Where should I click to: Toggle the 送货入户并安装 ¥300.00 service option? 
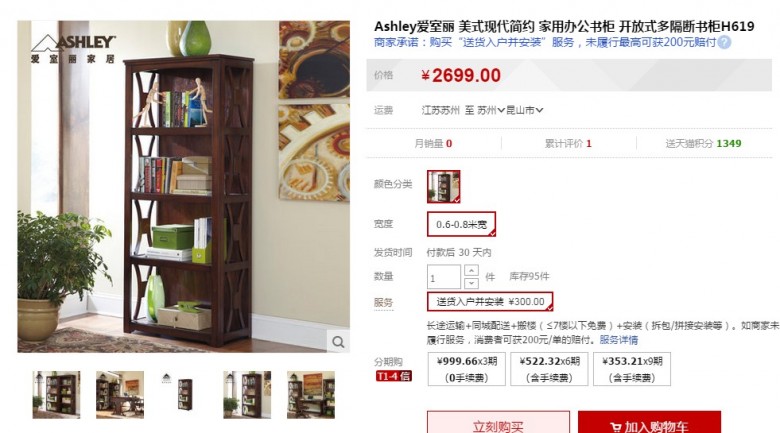[490, 302]
